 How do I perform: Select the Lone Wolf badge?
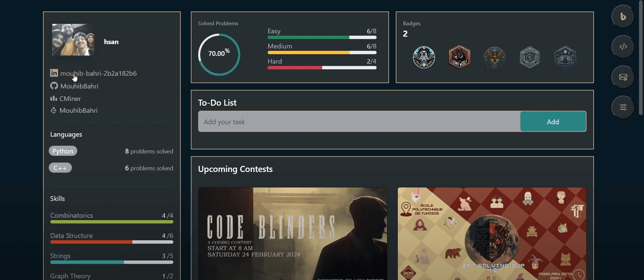click(460, 57)
